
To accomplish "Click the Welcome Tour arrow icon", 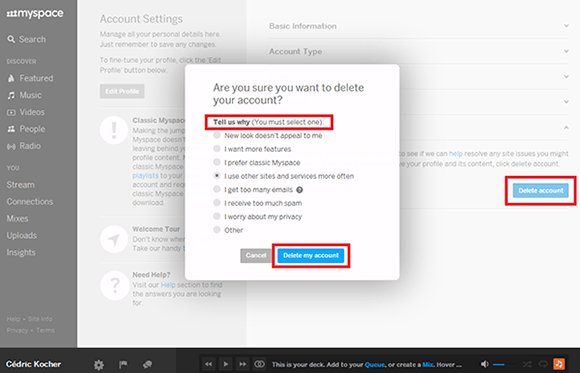I will (x=114, y=239).
